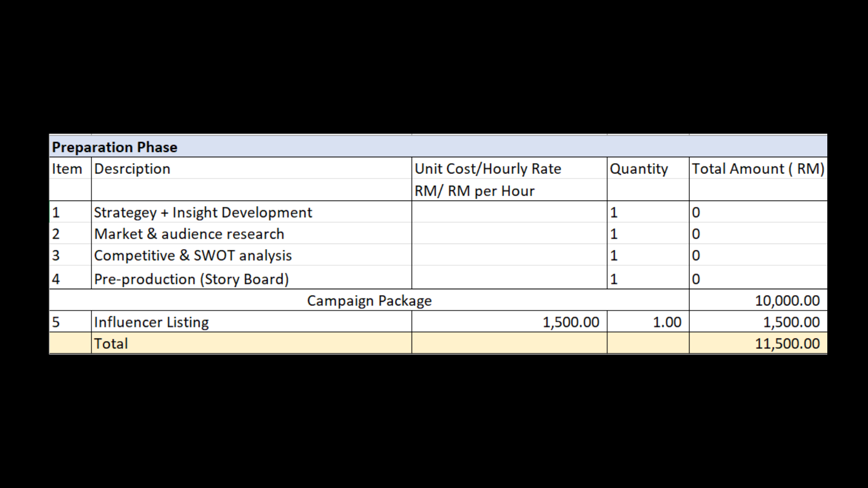Click the Total label cell

251,343
